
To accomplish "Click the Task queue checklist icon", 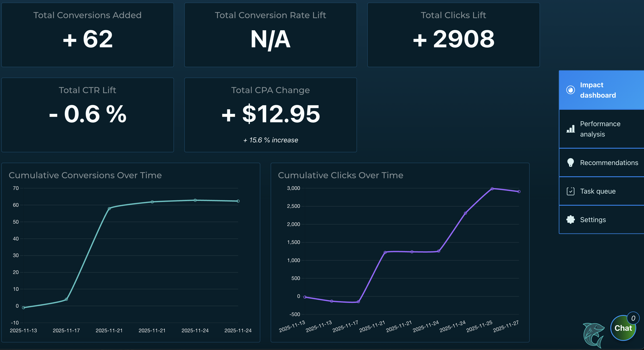I will tap(570, 191).
